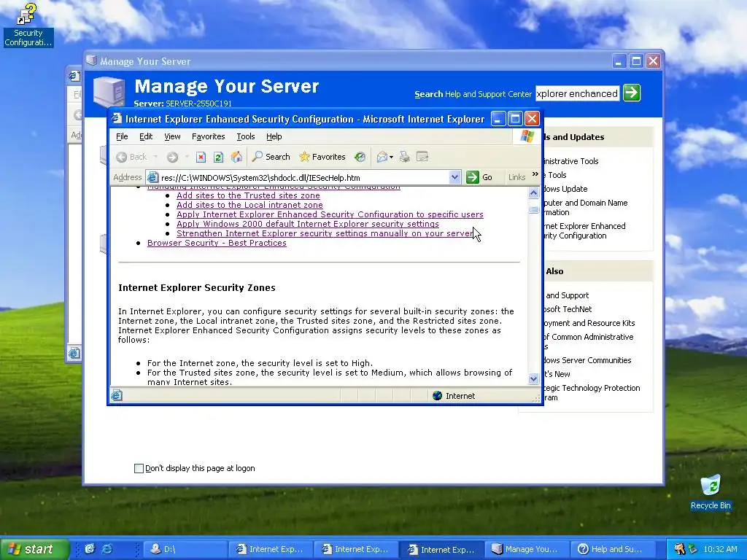The height and width of the screenshot is (560, 747).
Task: Click first system tray icon beside clock
Action: (679, 549)
